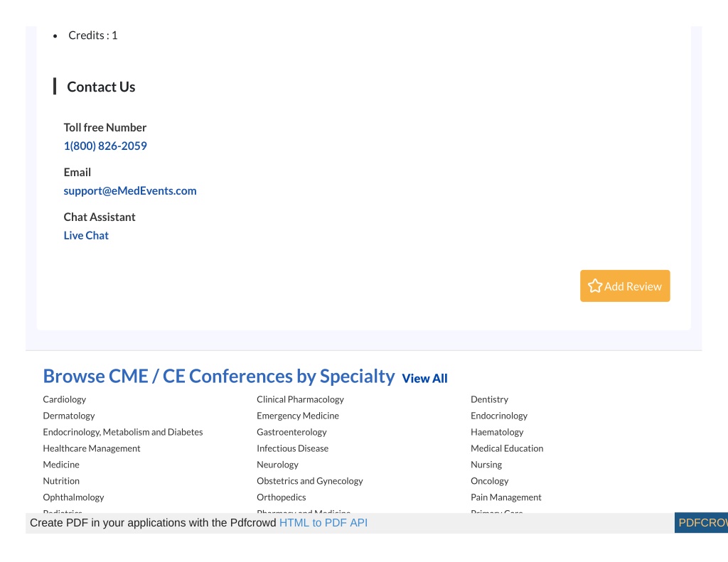Select Obstetrics and Gynecology

(x=310, y=481)
